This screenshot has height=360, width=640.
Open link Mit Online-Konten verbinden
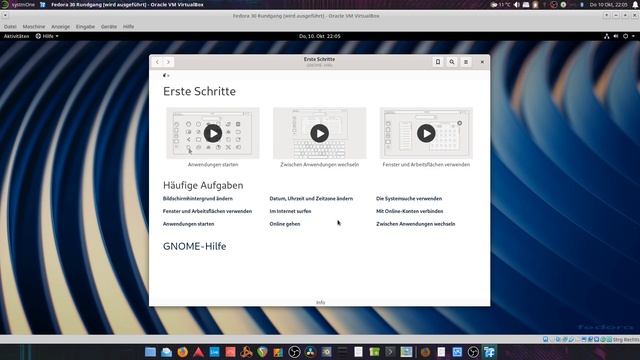click(409, 211)
